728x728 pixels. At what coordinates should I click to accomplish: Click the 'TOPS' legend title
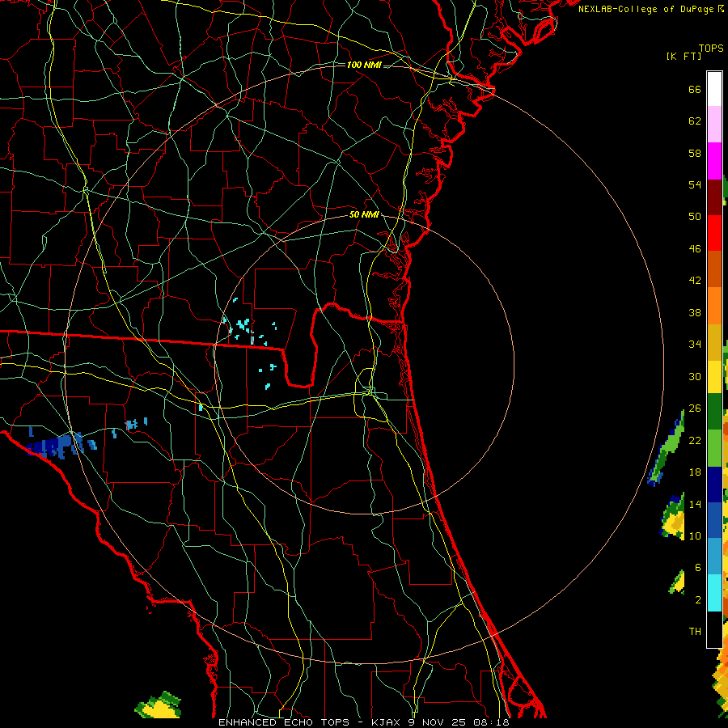(711, 49)
